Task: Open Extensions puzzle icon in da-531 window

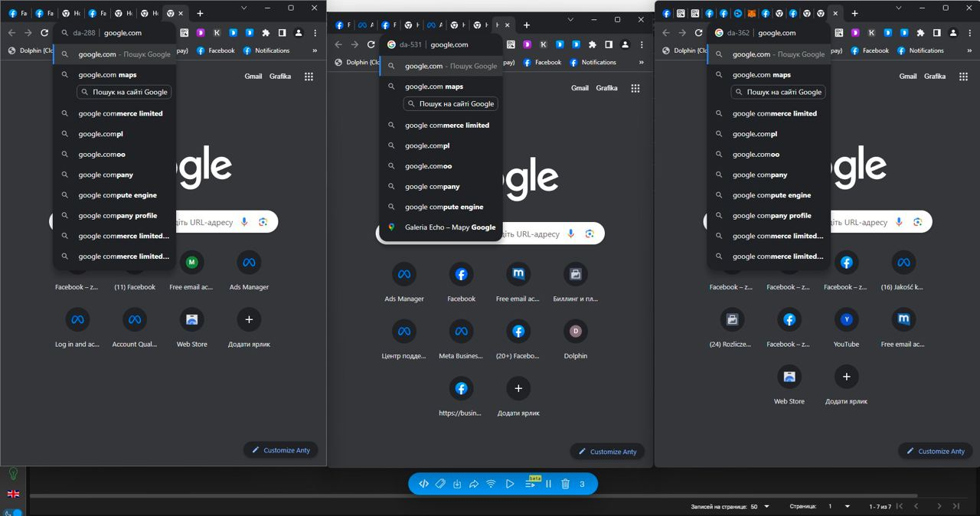Action: tap(592, 44)
